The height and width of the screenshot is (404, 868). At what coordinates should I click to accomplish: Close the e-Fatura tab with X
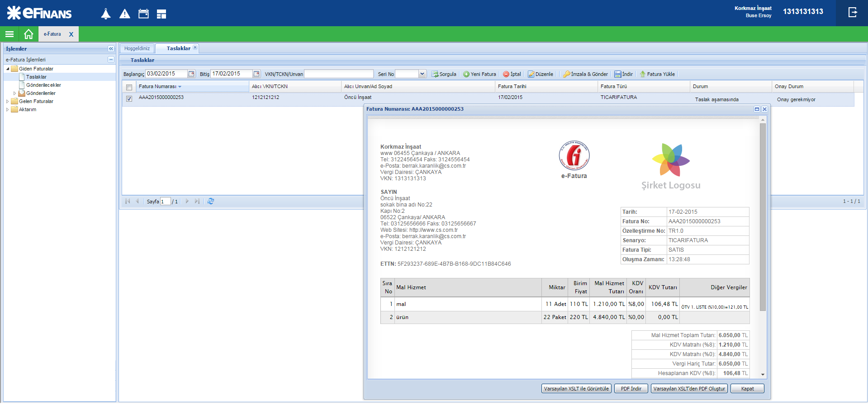tap(71, 34)
